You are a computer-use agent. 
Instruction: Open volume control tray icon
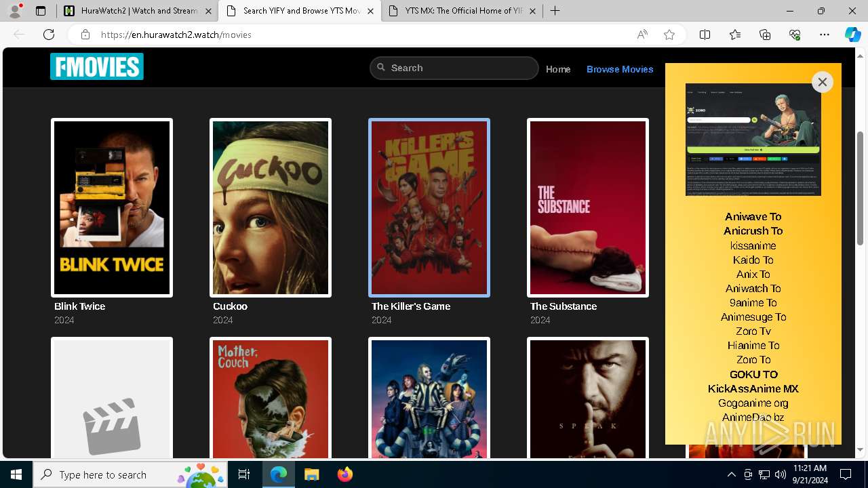(780, 474)
